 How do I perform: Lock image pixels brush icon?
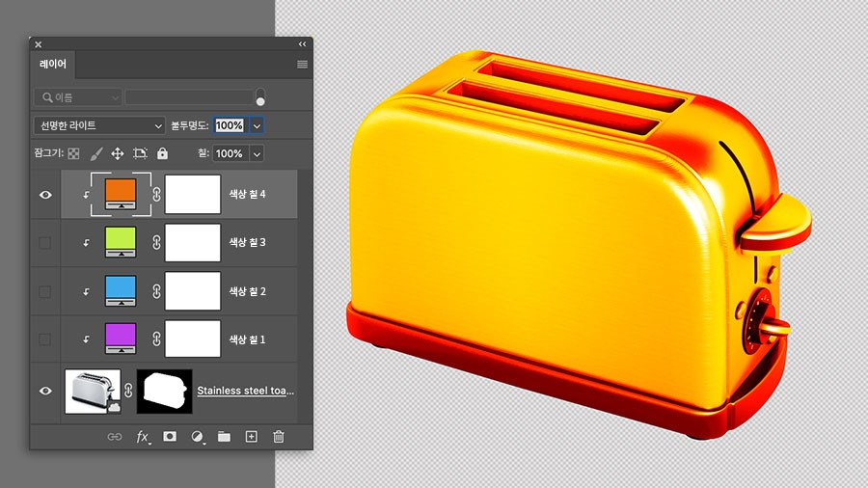coord(96,153)
